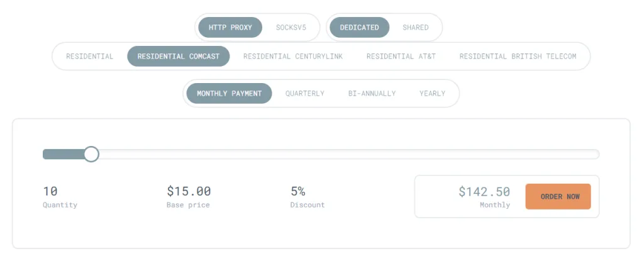644x263 pixels.
Task: Click the $15.00 base price
Action: 189,191
